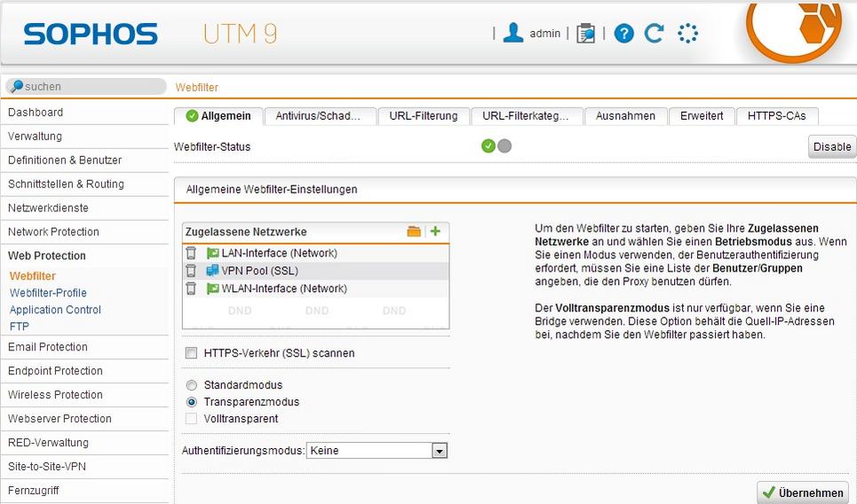
Task: Open the URL-Filterkateg... tab
Action: pos(527,116)
